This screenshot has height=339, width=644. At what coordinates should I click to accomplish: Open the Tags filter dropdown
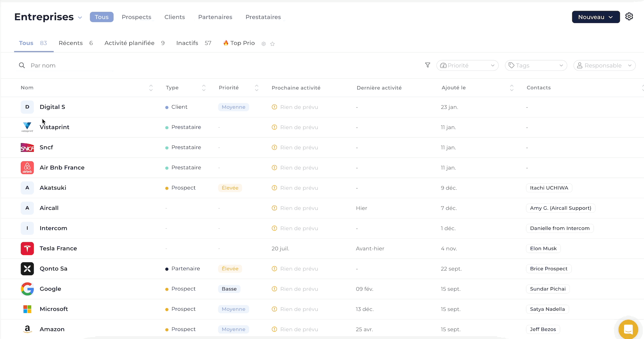pyautogui.click(x=536, y=66)
